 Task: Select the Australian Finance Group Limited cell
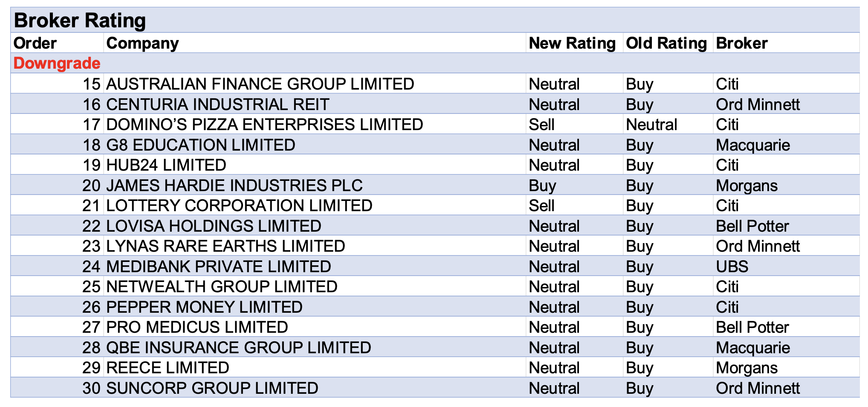point(260,84)
